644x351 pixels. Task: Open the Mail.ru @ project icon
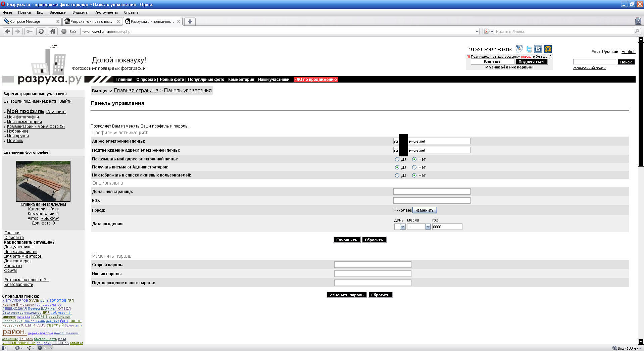[x=548, y=49]
